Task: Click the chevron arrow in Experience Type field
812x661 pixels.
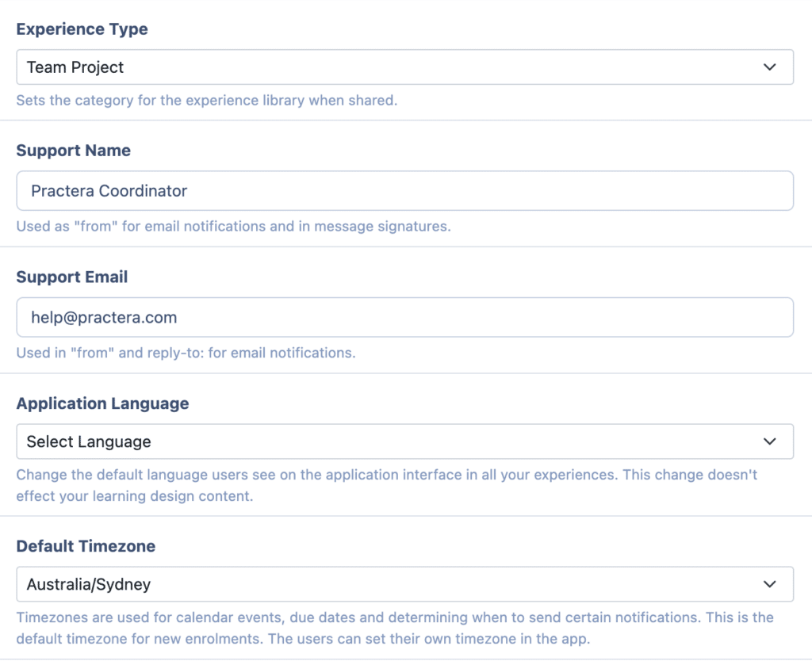Action: pos(769,67)
